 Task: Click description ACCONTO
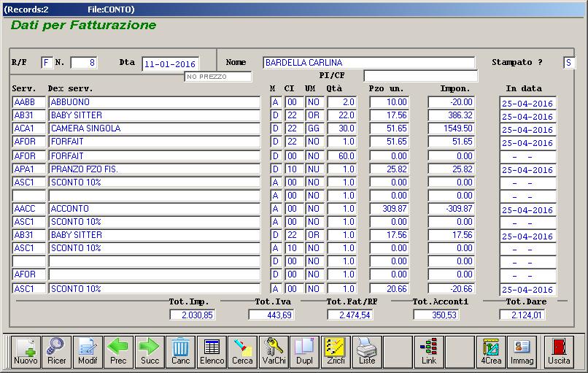pos(155,209)
